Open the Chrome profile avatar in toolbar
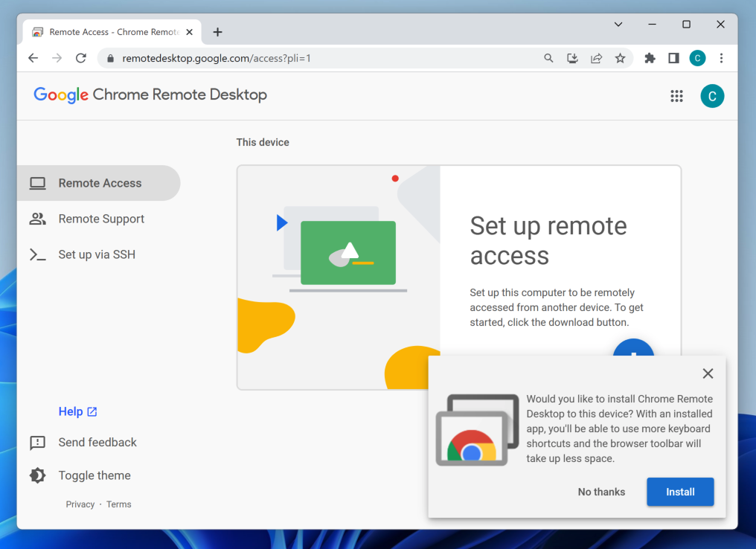 (697, 58)
